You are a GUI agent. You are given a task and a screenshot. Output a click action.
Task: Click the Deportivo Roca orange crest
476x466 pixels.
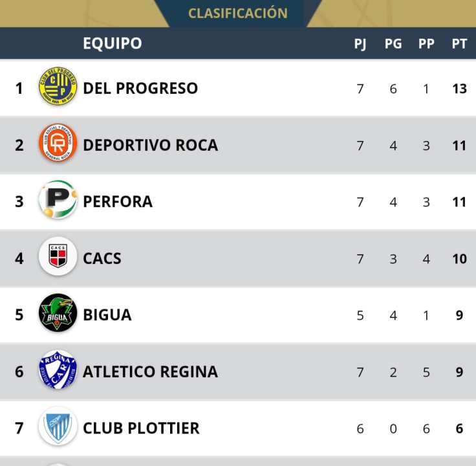58,144
